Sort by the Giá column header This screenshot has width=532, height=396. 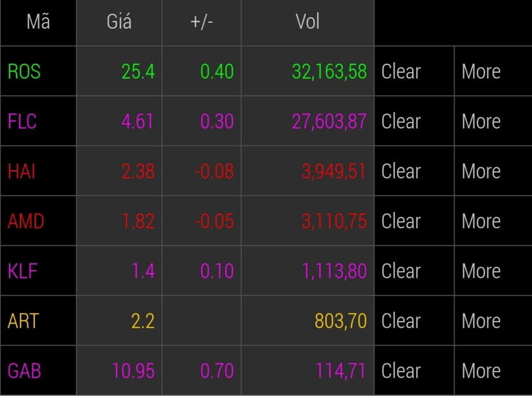coord(119,22)
